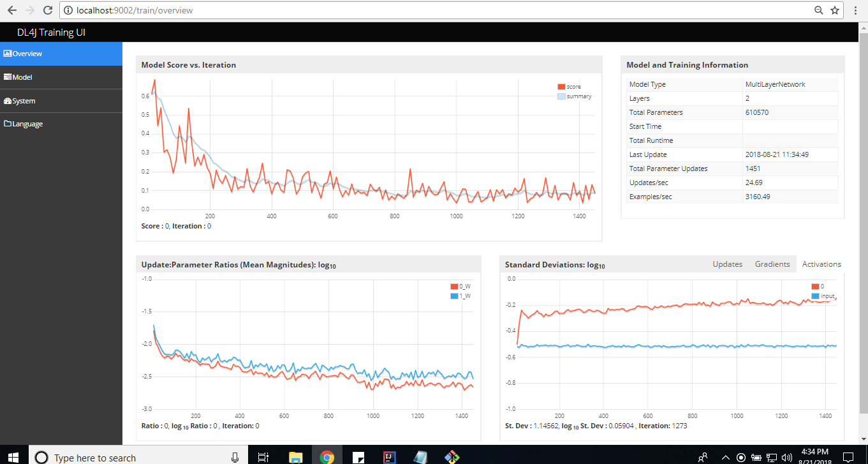Click the blue 1_W legend swatch
Screen dimensions: 868x464
[454, 296]
